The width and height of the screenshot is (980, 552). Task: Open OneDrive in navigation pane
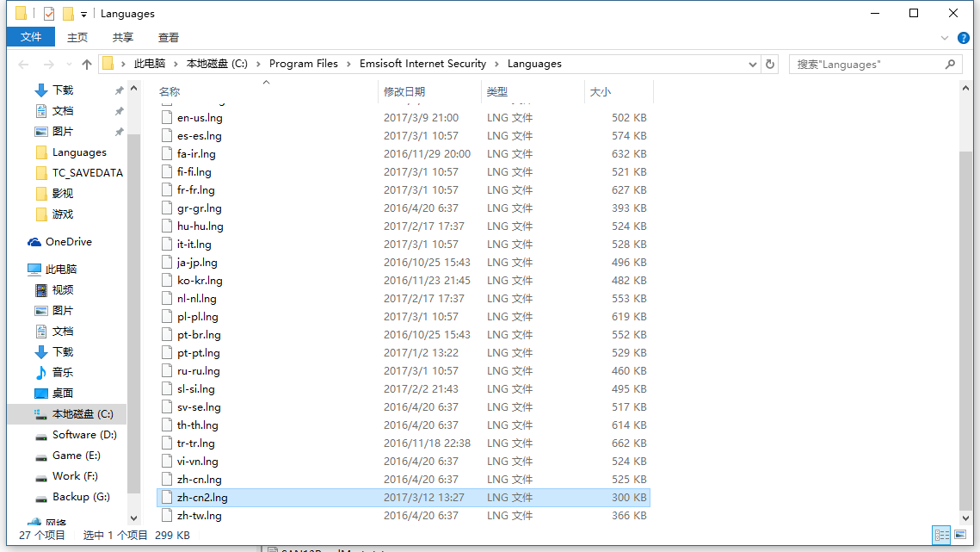coord(69,242)
